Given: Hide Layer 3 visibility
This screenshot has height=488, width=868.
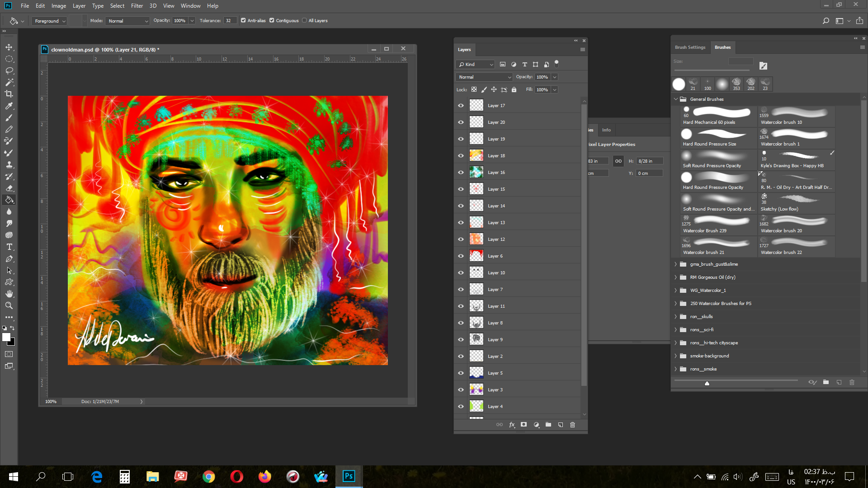Looking at the screenshot, I should click(x=461, y=389).
